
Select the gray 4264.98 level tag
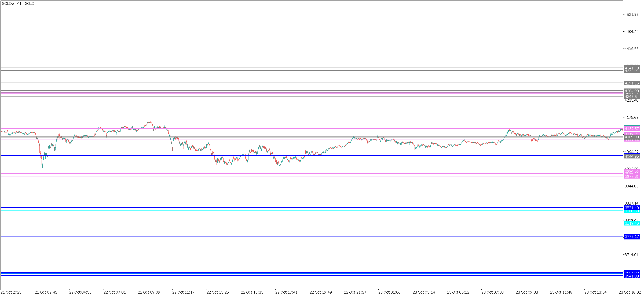tap(632, 91)
